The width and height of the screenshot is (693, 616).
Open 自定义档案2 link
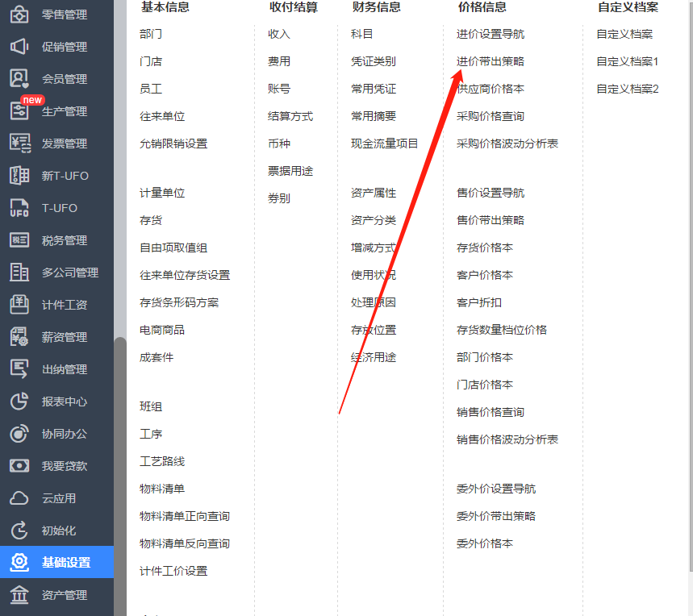pos(628,89)
